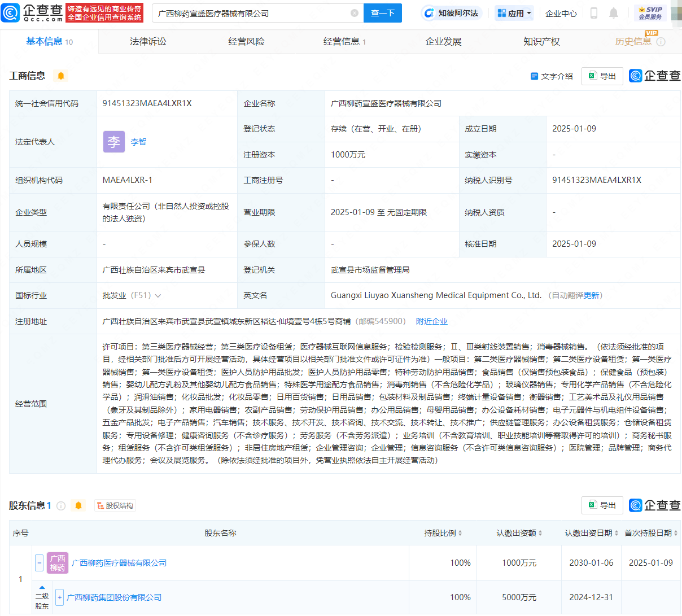Clear the search box with the X icon

355,13
